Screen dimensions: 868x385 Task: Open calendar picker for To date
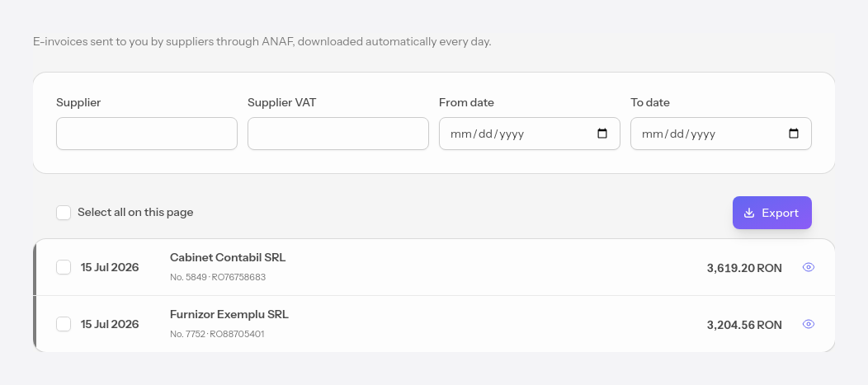point(793,134)
